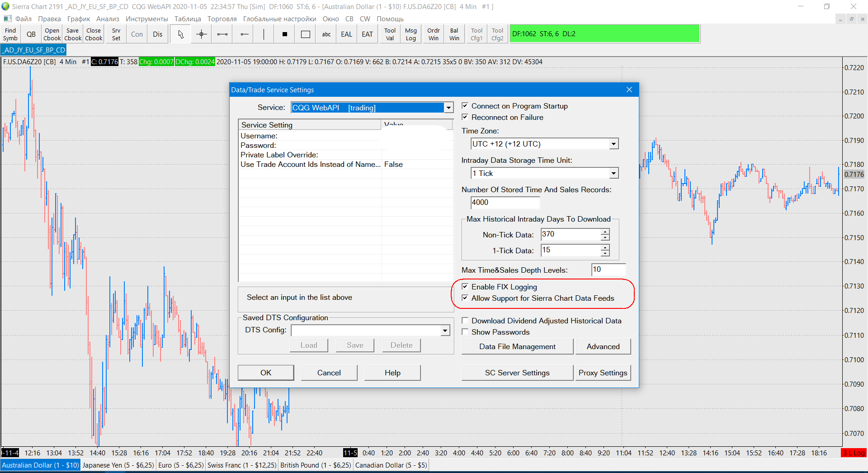Activate the chart crosshair tool
The height and width of the screenshot is (473, 868).
point(202,34)
